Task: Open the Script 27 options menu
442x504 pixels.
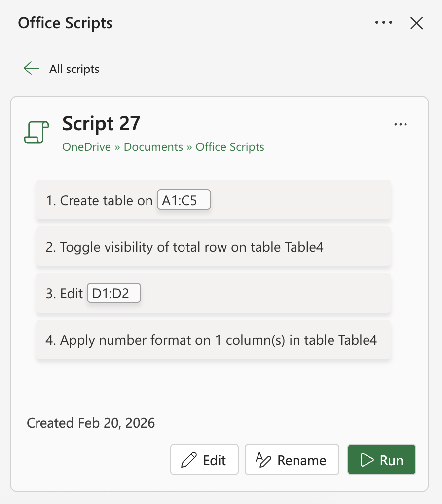Action: [x=401, y=124]
